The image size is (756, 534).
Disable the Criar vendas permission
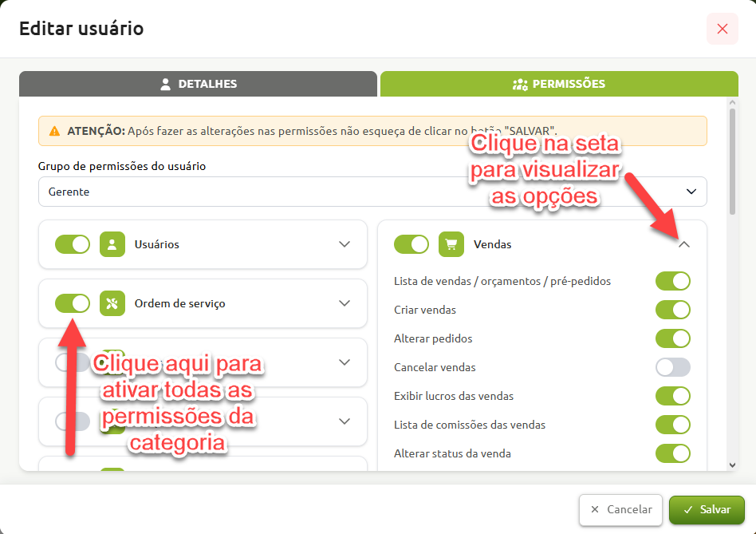[672, 310]
